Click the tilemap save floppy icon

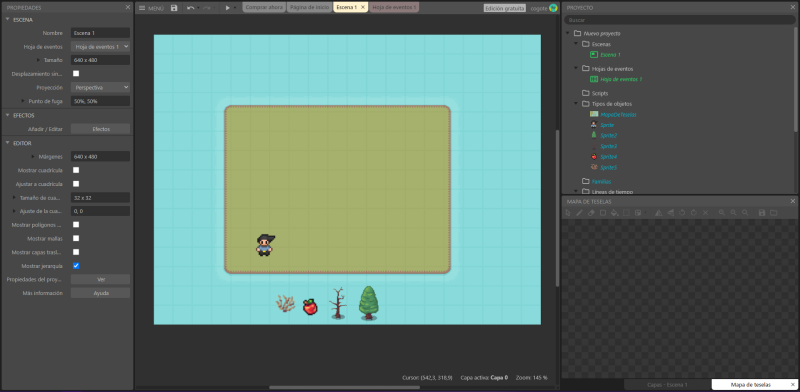(x=762, y=212)
